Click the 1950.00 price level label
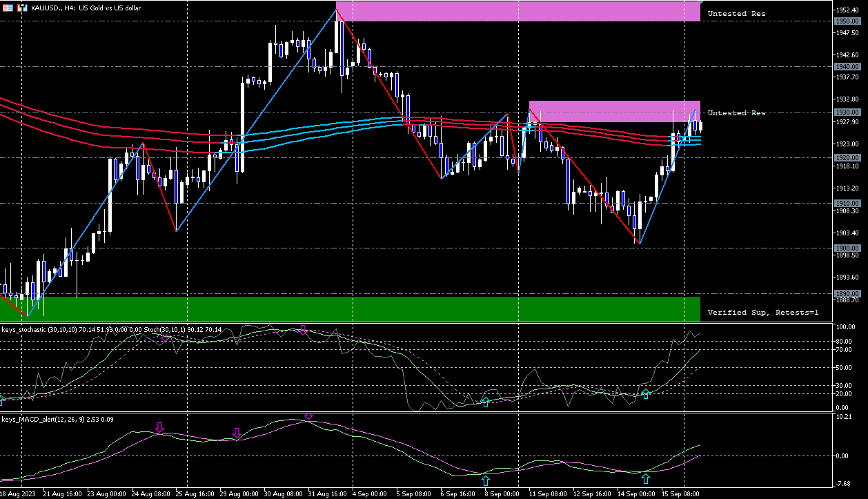 pos(846,21)
